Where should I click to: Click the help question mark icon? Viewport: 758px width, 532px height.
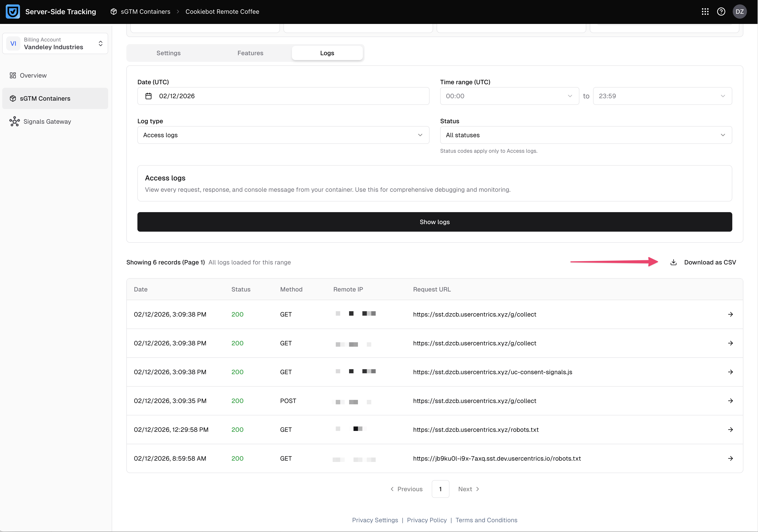coord(721,12)
